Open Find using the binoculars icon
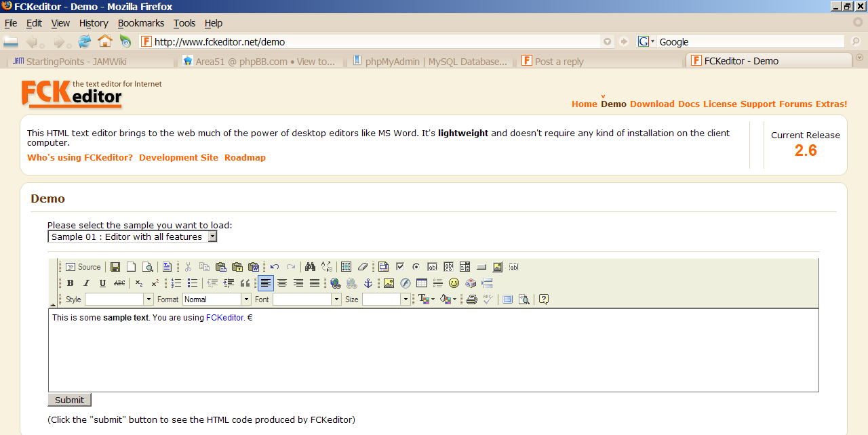Image resolution: width=868 pixels, height=435 pixels. coord(310,267)
